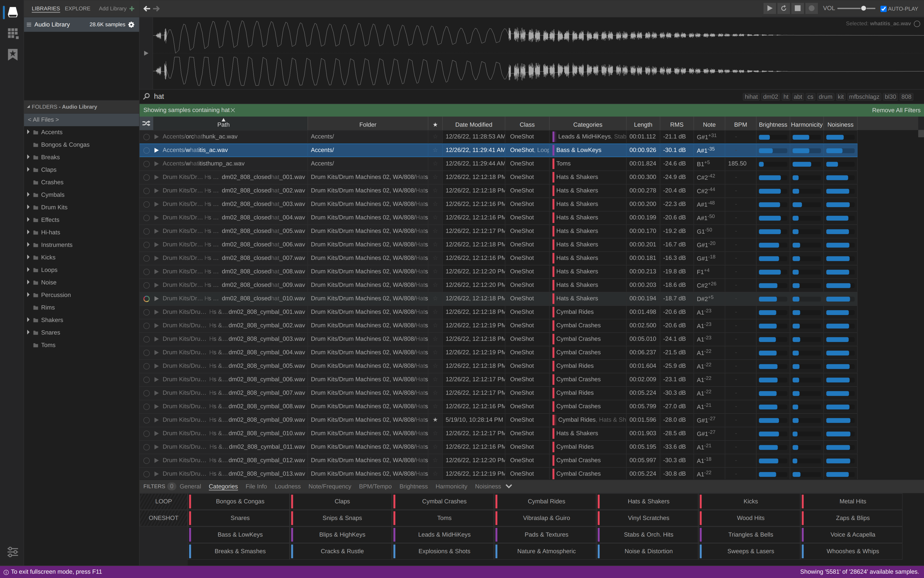The width and height of the screenshot is (924, 578).
Task: Click the waveform display to seek
Action: coord(538,53)
